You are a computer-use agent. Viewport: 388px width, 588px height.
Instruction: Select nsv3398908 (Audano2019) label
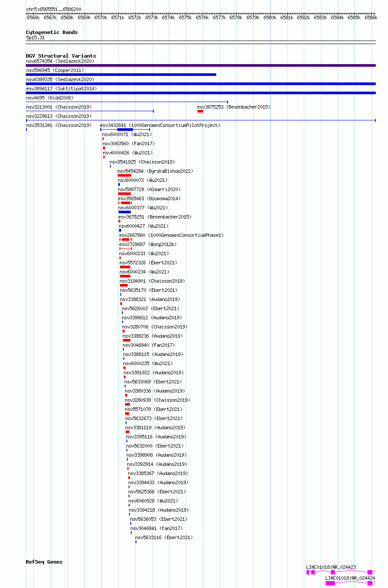tap(157, 455)
